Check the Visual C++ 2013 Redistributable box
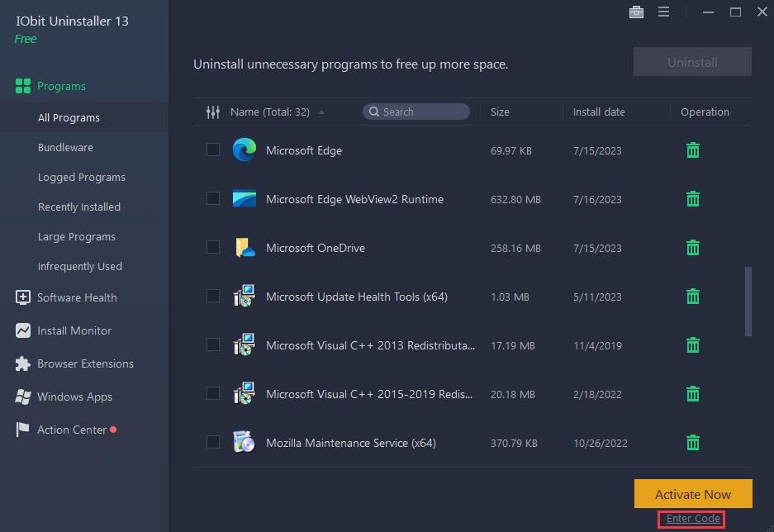 point(213,344)
